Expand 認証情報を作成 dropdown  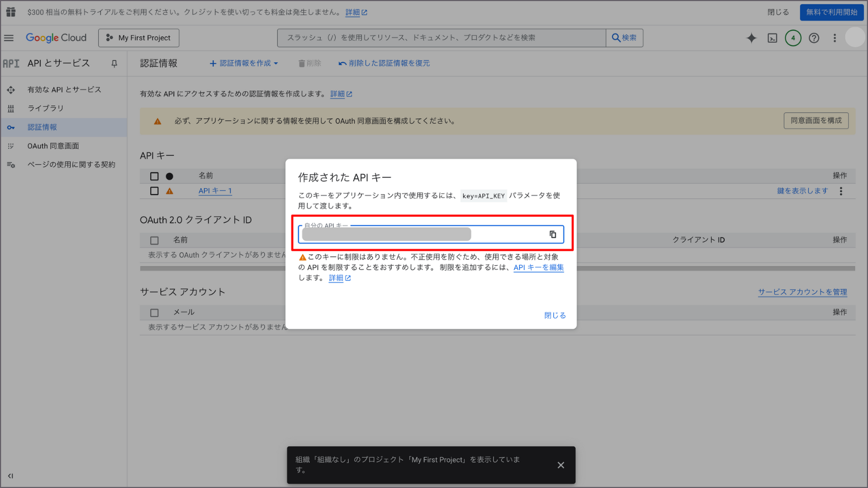(244, 63)
